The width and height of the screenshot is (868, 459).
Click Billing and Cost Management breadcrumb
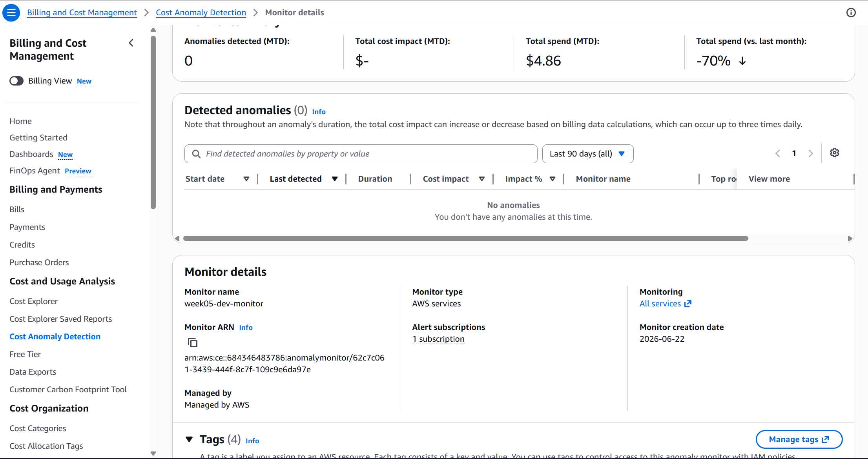click(82, 13)
